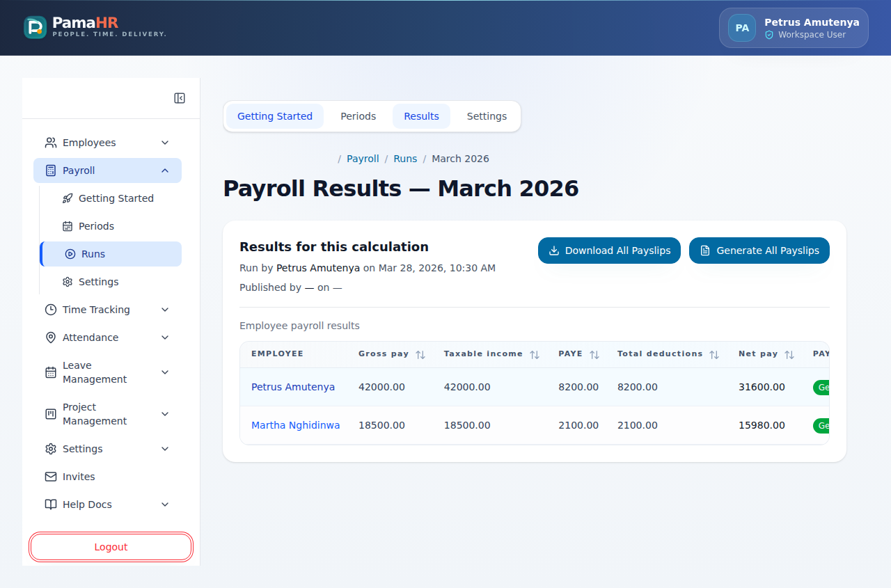The image size is (891, 588).
Task: Expand the Time Tracking chevron
Action: click(165, 310)
